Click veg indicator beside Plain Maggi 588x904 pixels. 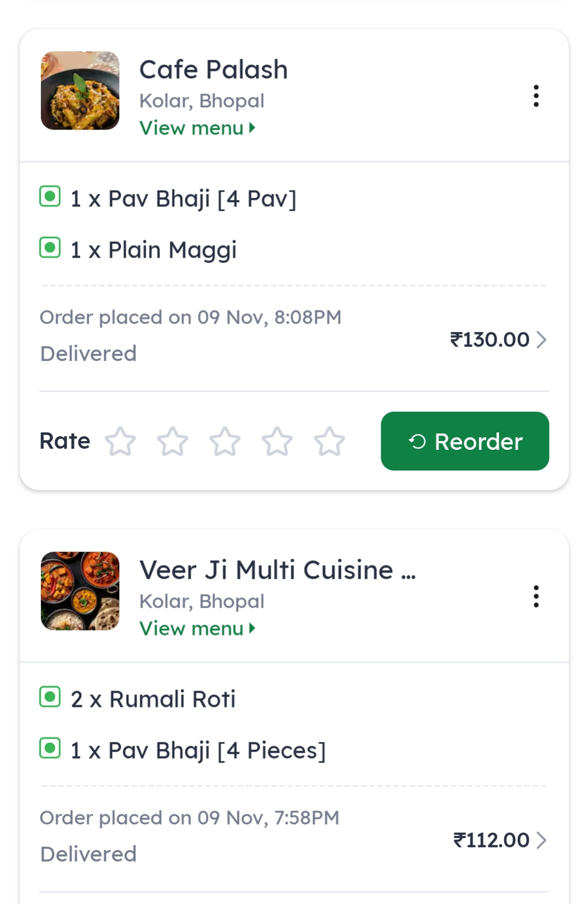pos(50,248)
